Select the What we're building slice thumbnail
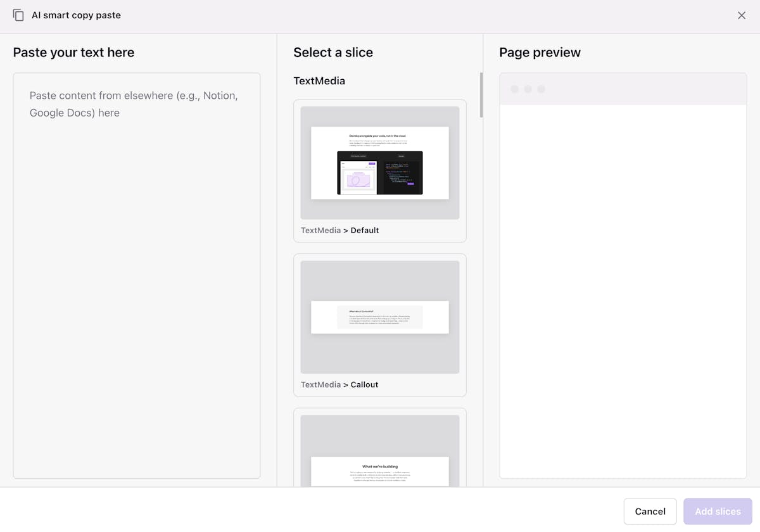The width and height of the screenshot is (760, 532). (379, 456)
